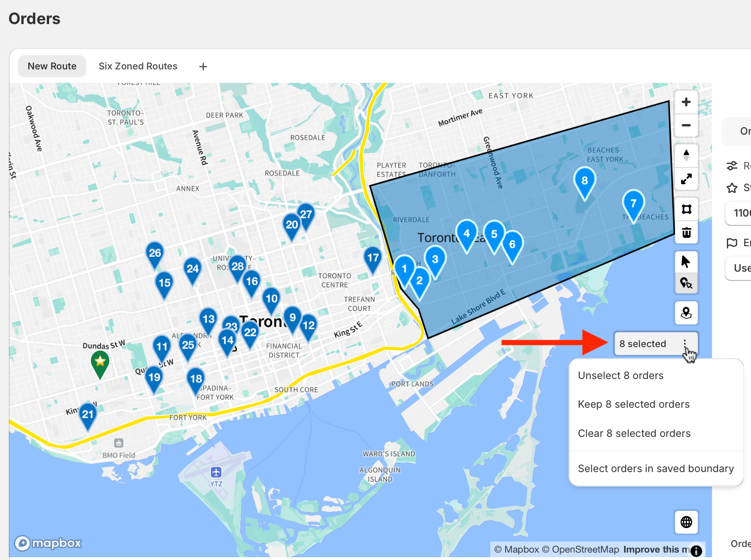This screenshot has height=560, width=751.
Task: Click the YTZ airport marker
Action: 216,473
